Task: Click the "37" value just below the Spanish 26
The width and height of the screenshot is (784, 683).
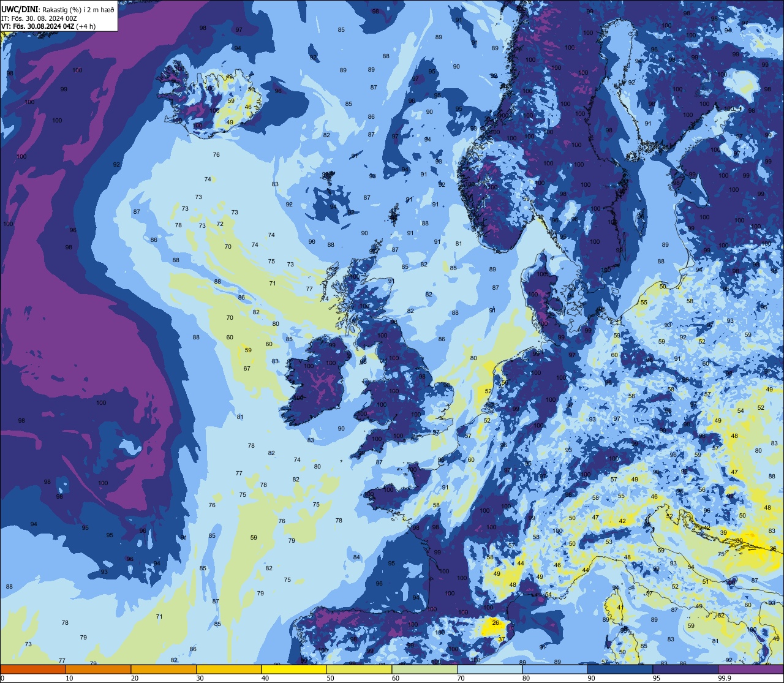Action: (501, 640)
